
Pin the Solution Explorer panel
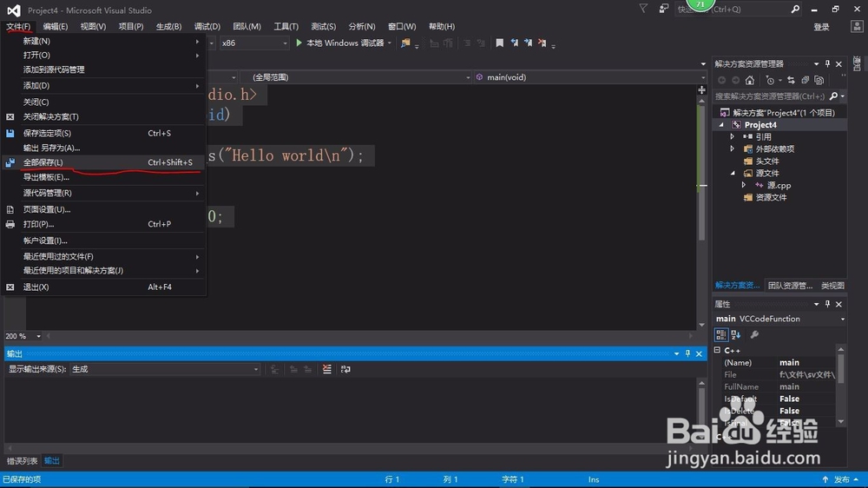pos(827,63)
